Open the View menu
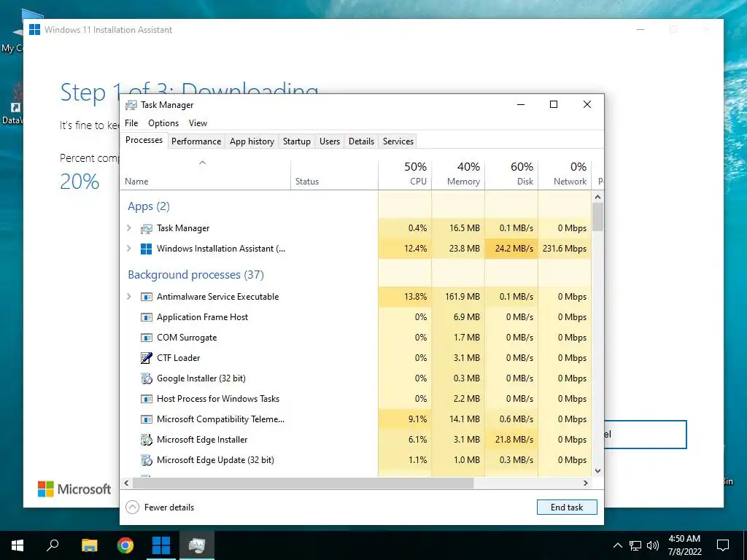 pyautogui.click(x=198, y=123)
